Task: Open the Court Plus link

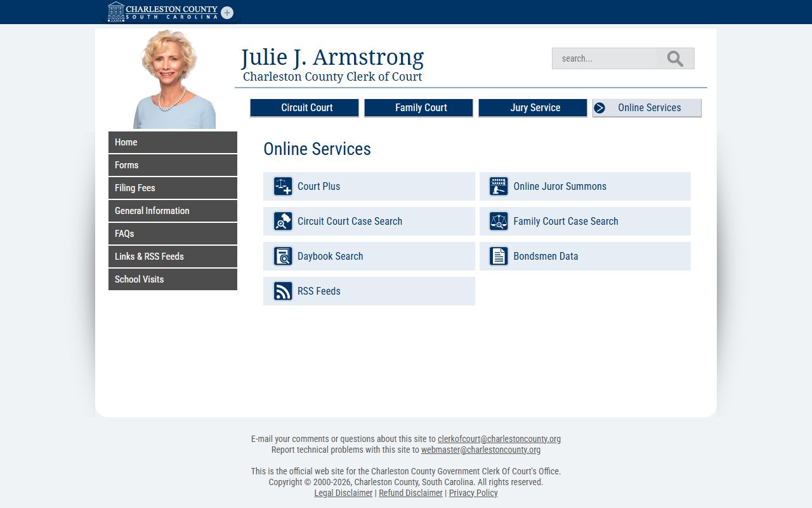Action: (369, 186)
